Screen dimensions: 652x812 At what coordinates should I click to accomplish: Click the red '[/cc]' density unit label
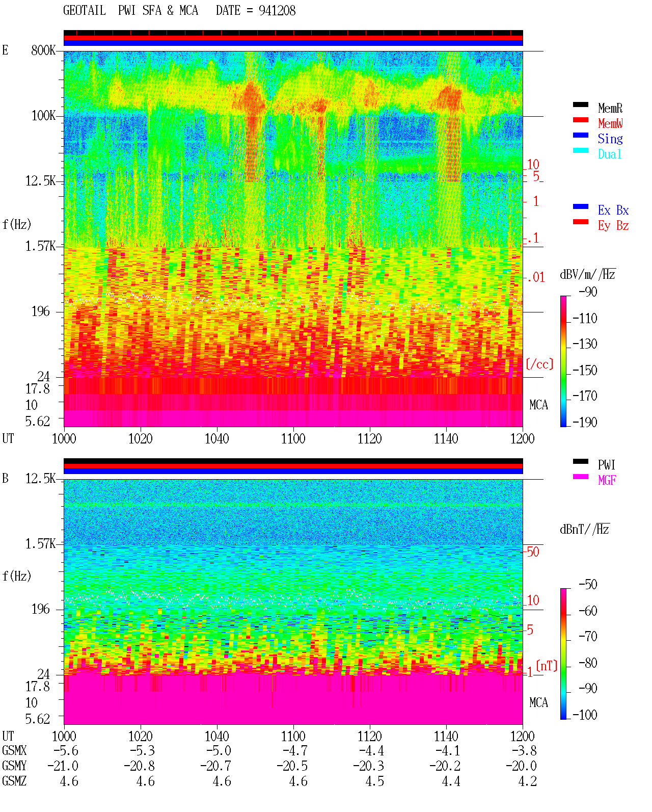point(539,364)
